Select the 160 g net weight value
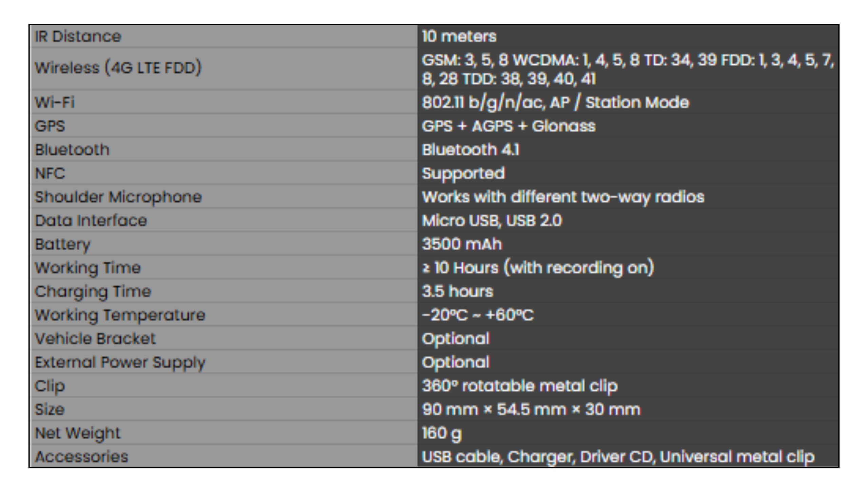 click(x=442, y=433)
